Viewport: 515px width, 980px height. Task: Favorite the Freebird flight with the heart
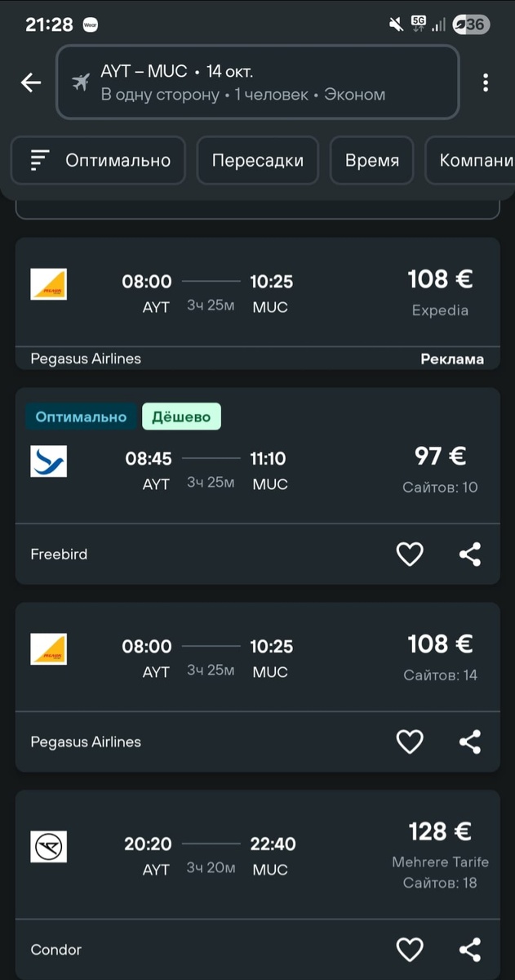(x=410, y=555)
